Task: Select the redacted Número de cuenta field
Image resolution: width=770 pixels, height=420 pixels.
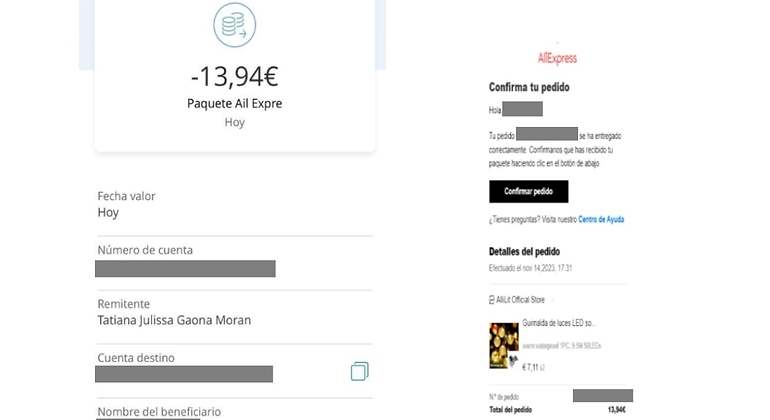Action: pos(185,269)
